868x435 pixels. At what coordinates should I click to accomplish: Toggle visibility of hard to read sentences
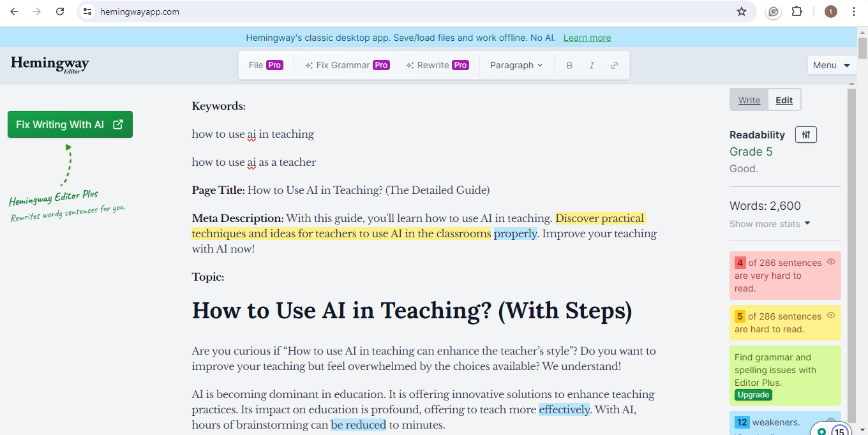831,314
